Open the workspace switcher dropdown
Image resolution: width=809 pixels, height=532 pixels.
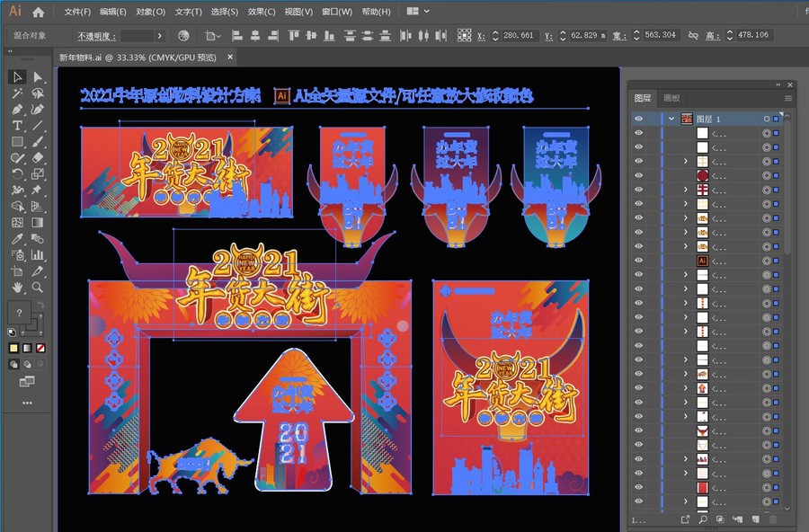click(x=417, y=12)
